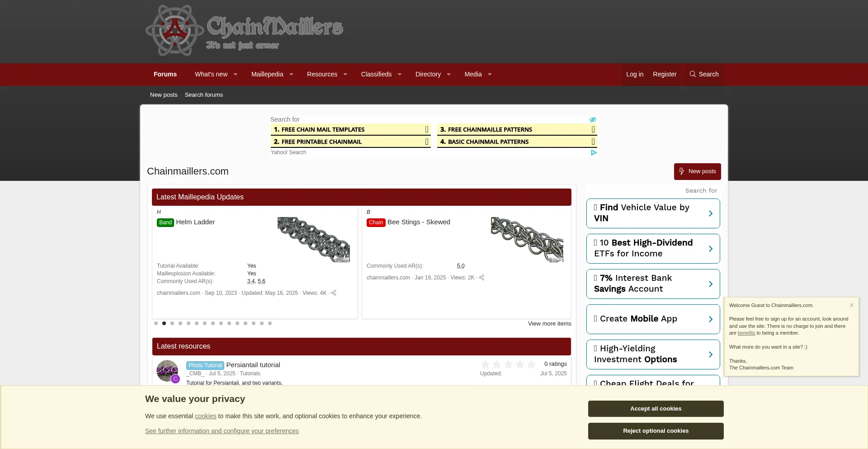Accept all cookies

click(x=656, y=409)
